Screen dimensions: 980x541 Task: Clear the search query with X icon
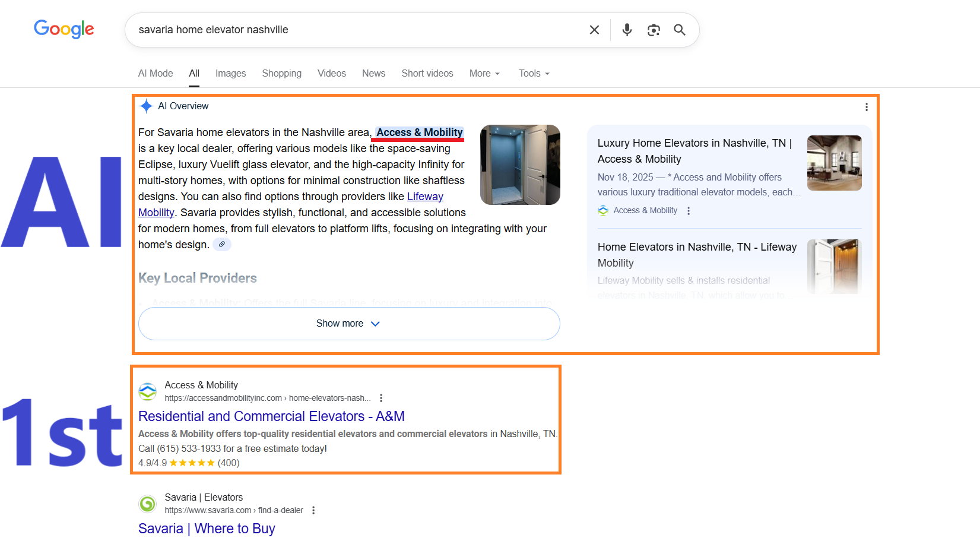(x=594, y=30)
